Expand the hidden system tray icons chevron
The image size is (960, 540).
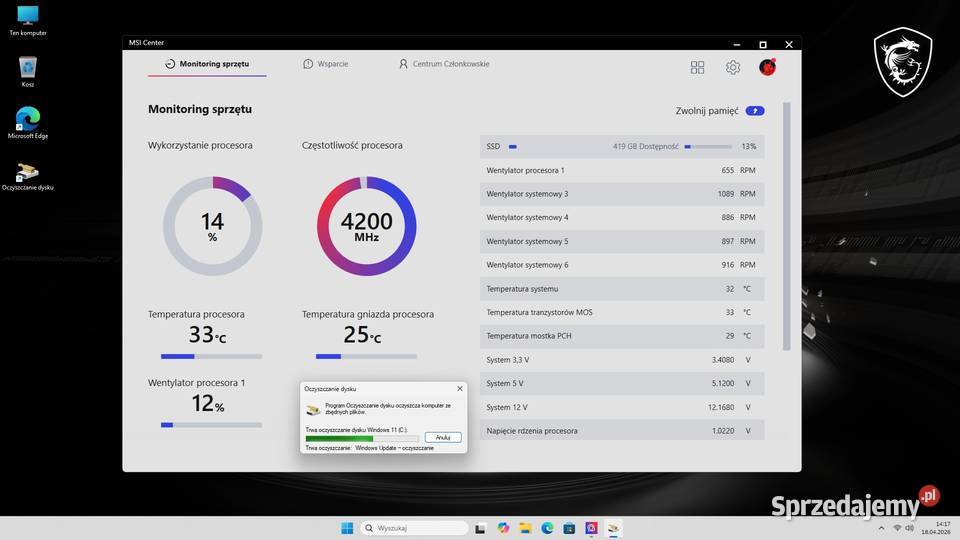pyautogui.click(x=883, y=528)
